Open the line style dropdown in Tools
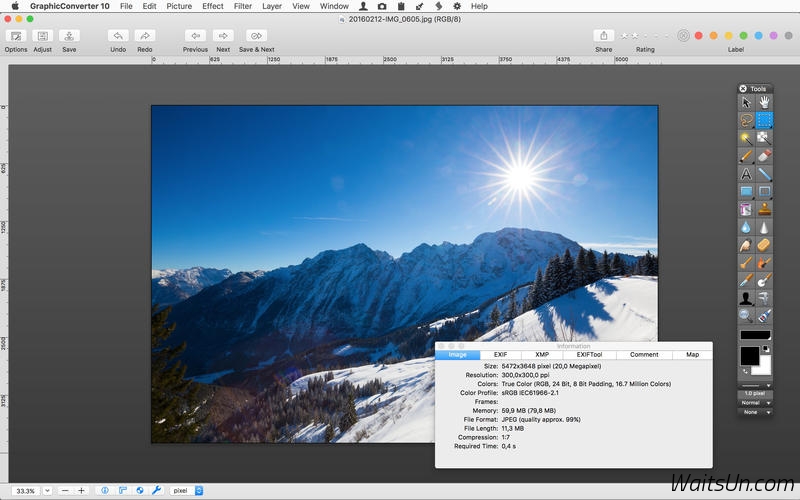The height and width of the screenshot is (500, 800). [755, 385]
